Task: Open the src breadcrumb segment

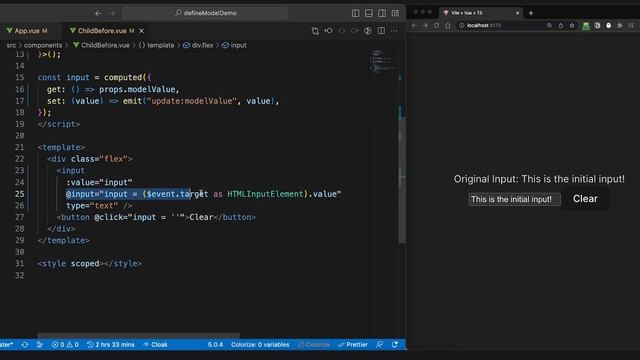Action: (11, 45)
